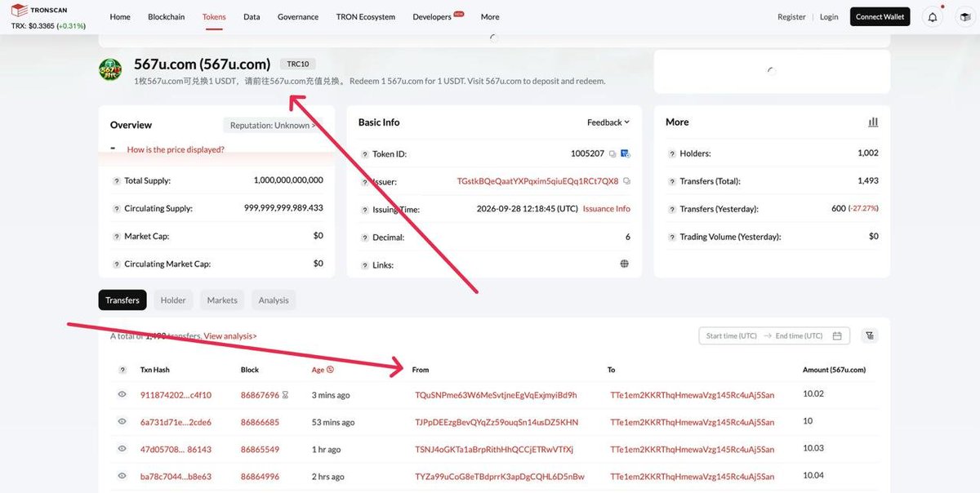Click the help icon beside Total Supply
The height and width of the screenshot is (493, 980).
pos(117,181)
